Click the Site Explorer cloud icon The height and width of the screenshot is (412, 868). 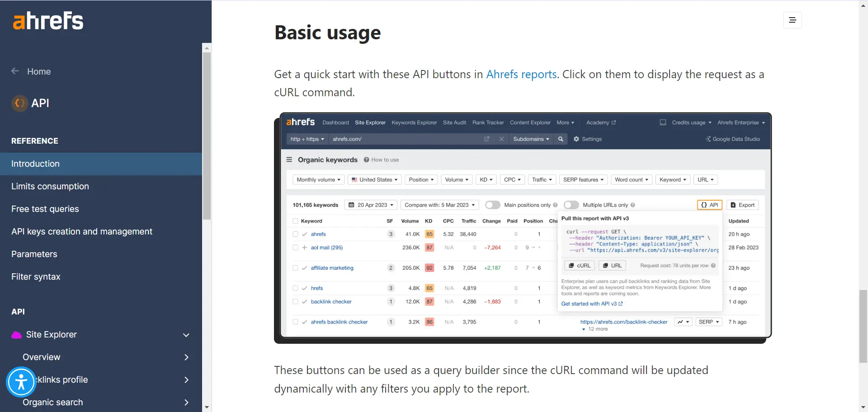pos(17,335)
